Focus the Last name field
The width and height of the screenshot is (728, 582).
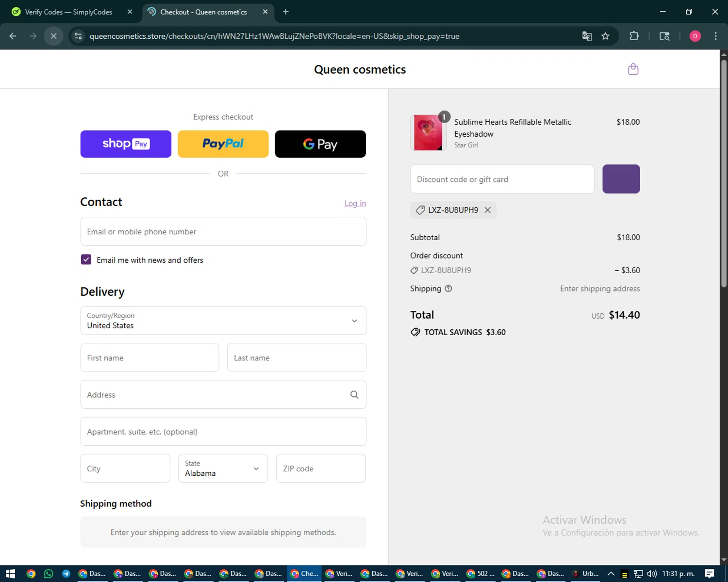(x=297, y=357)
